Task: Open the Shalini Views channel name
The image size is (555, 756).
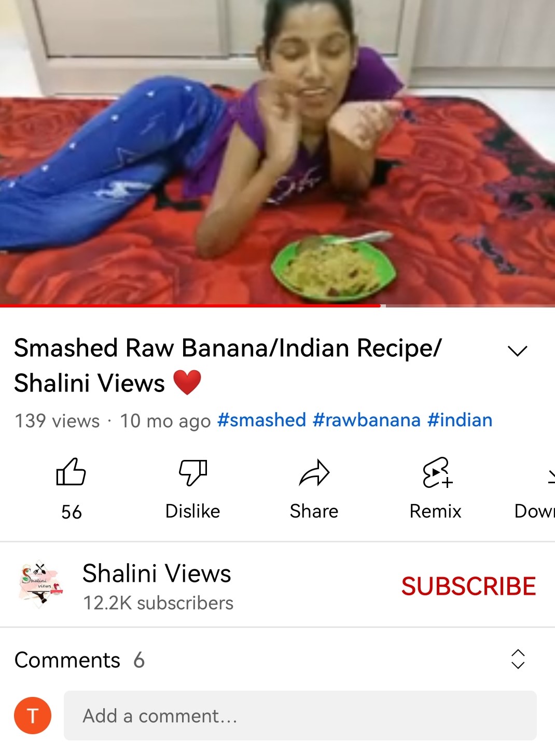Action: coord(157,573)
